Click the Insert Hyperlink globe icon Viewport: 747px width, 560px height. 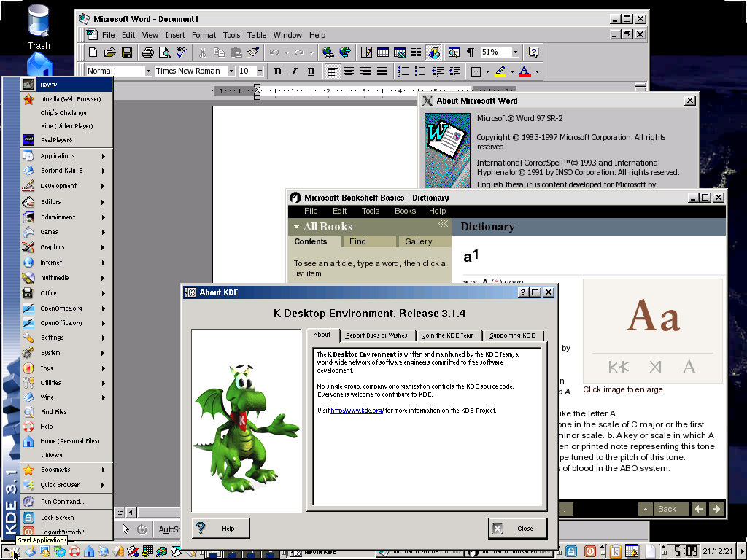tap(328, 52)
